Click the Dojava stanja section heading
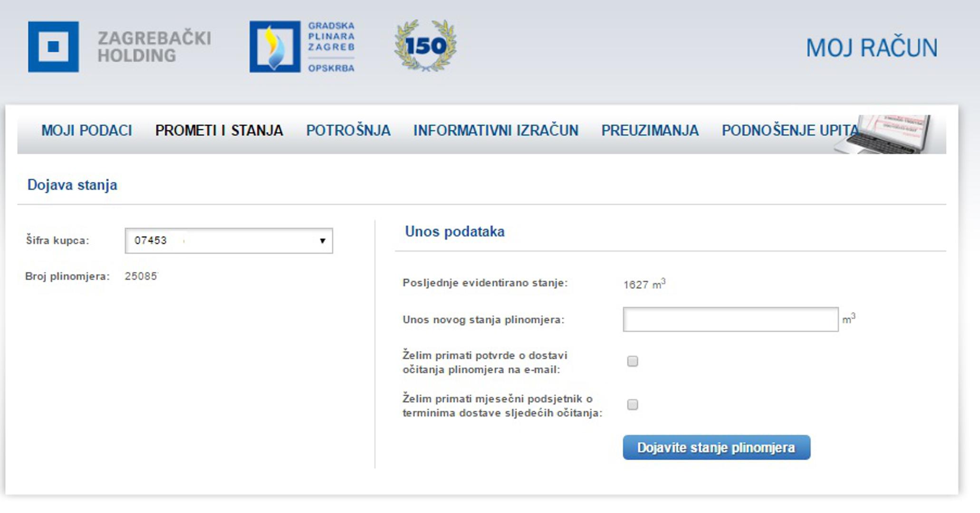The width and height of the screenshot is (980, 513). [72, 185]
